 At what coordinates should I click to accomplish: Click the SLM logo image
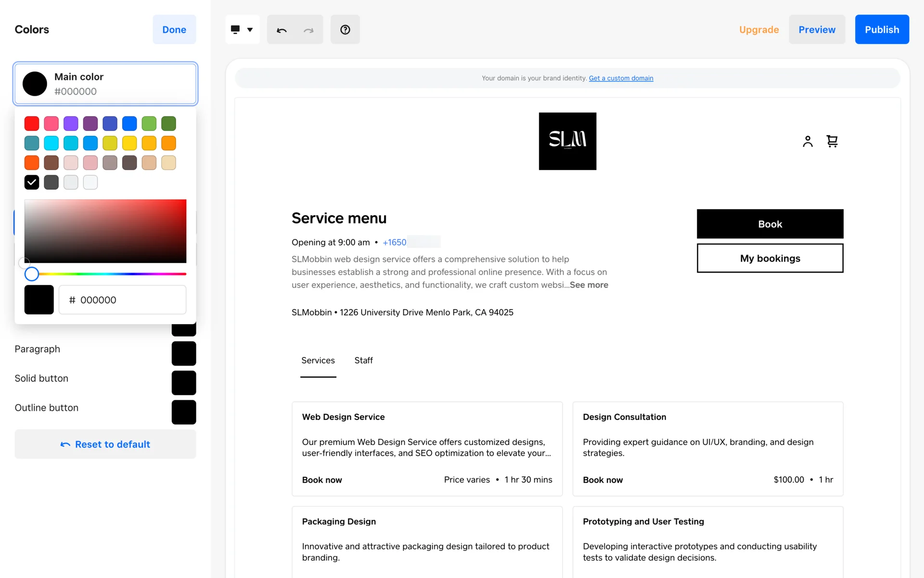click(567, 141)
